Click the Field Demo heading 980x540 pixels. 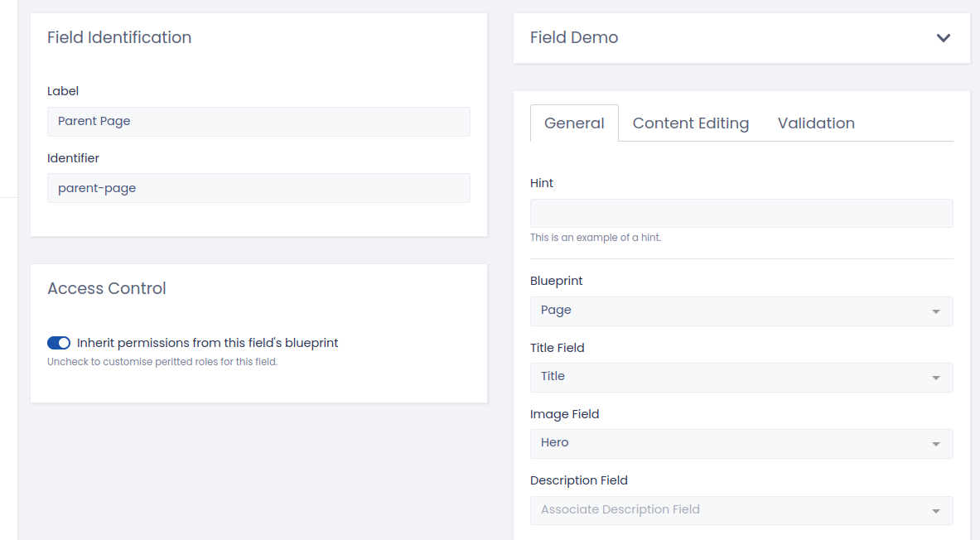coord(574,37)
